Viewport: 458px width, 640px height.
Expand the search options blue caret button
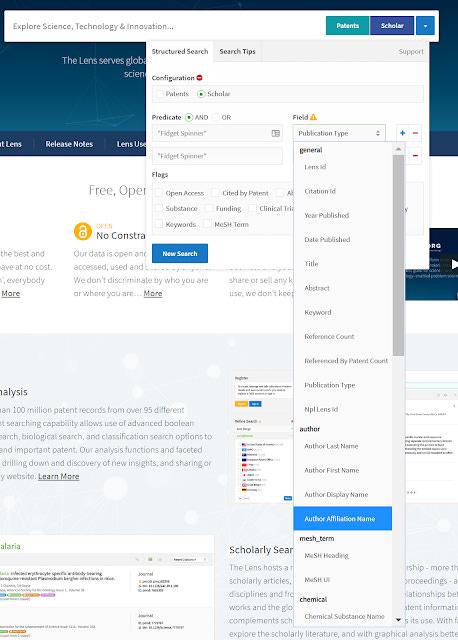[425, 26]
